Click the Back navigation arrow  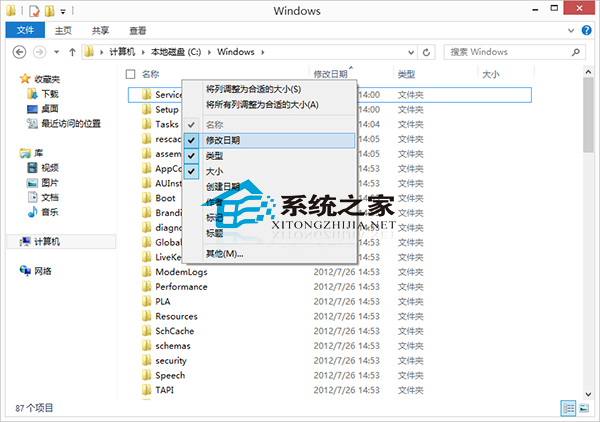[19, 52]
